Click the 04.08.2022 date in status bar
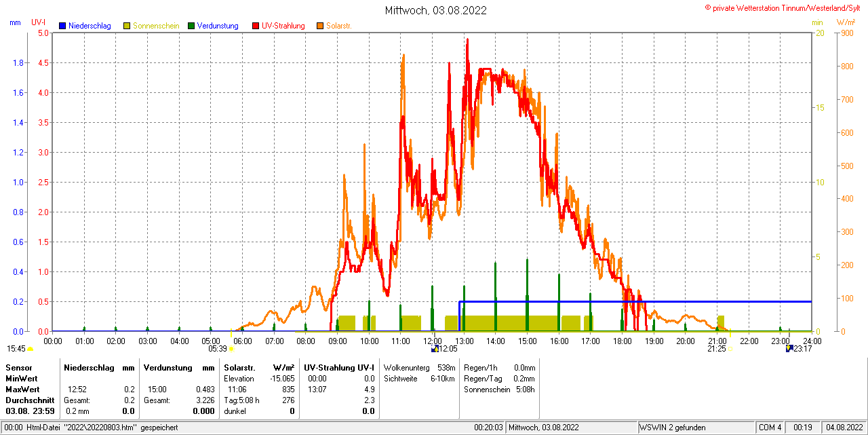 (x=843, y=428)
